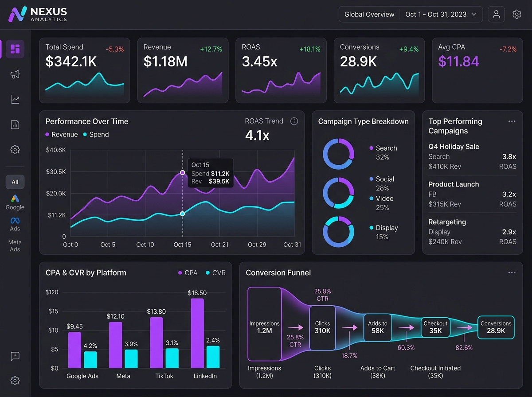This screenshot has height=397, width=532.
Task: Click the top Search donut chart
Action: pos(338,154)
